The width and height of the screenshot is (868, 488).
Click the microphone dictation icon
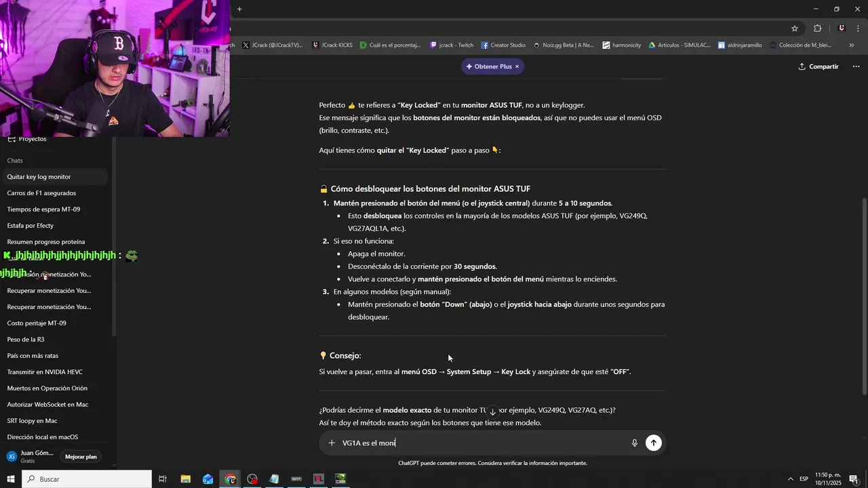point(635,443)
